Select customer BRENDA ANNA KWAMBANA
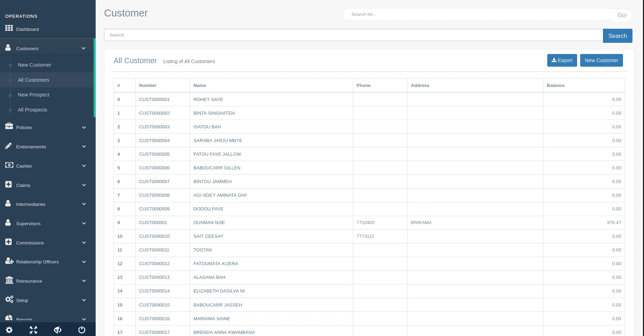Image resolution: width=644 pixels, height=336 pixels. (x=224, y=332)
